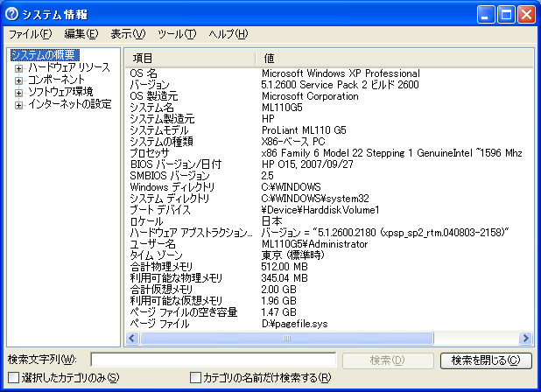Open the ヘルプ(H) menu

click(228, 34)
